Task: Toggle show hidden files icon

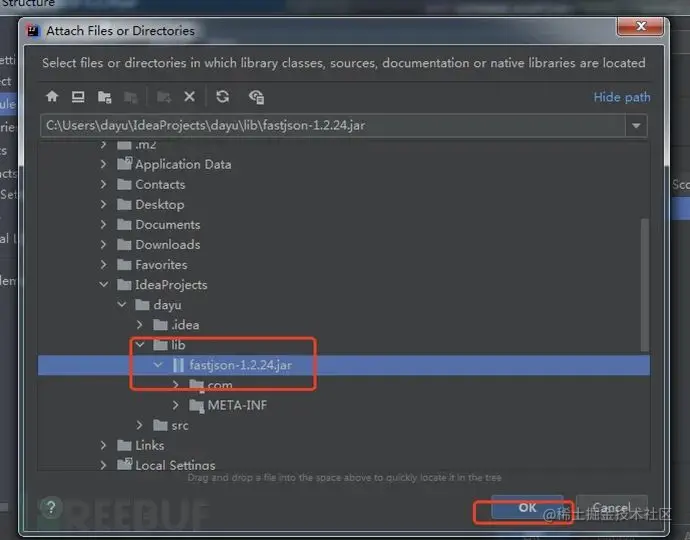Action: coord(256,97)
